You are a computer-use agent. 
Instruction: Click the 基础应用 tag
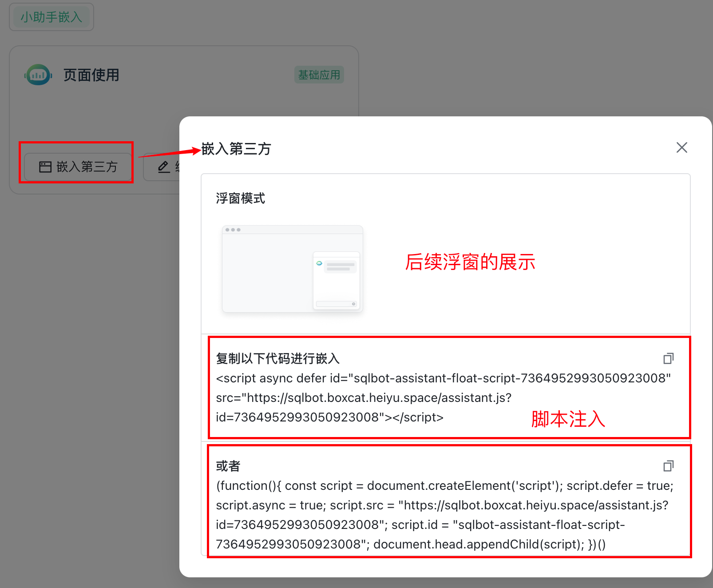319,75
